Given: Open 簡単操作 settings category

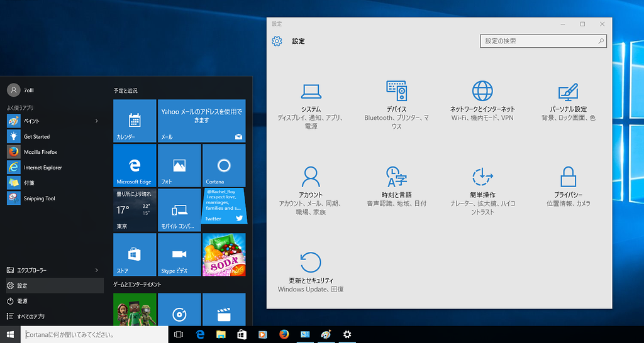Looking at the screenshot, I should (482, 191).
